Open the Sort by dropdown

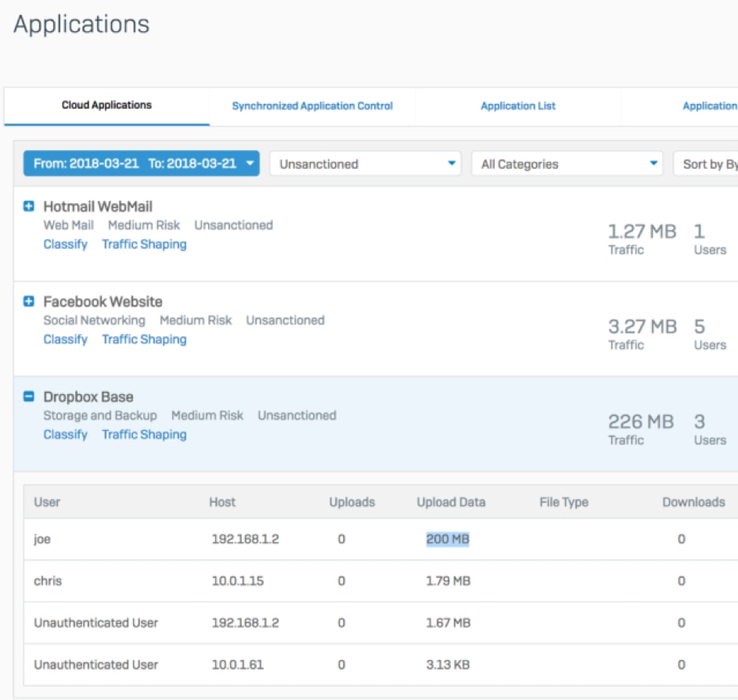point(707,164)
